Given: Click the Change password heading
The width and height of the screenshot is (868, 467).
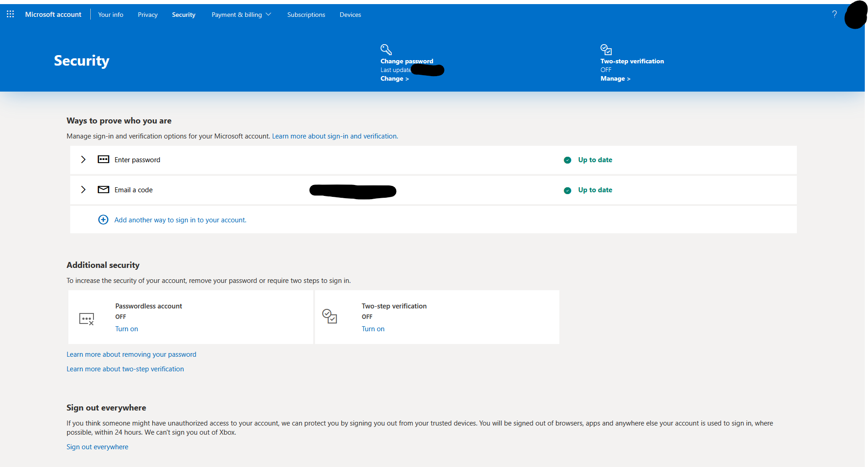Looking at the screenshot, I should 407,61.
